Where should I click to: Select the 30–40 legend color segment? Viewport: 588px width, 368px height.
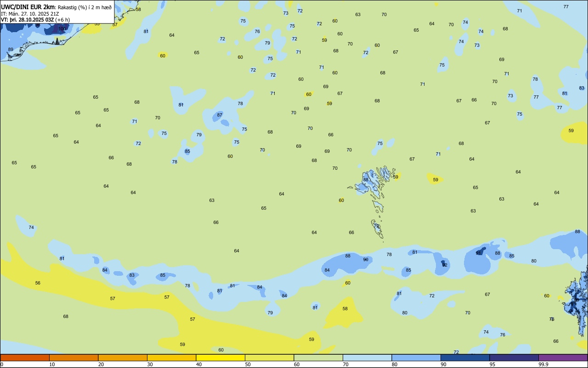tap(171, 357)
